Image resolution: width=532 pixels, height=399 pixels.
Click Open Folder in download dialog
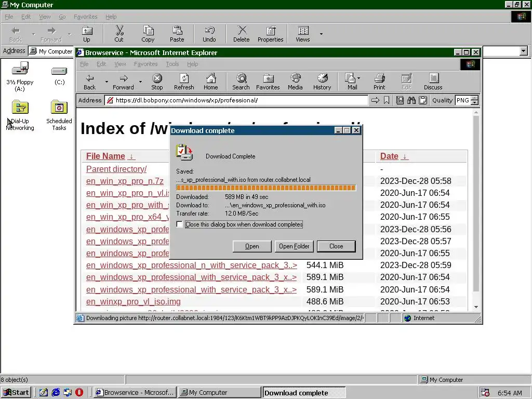point(294,246)
